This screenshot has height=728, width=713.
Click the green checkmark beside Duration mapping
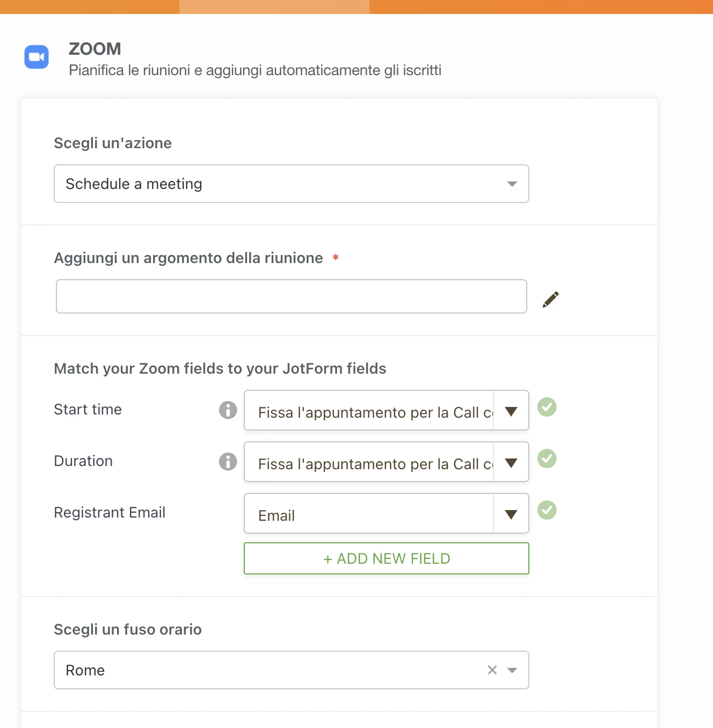click(547, 459)
